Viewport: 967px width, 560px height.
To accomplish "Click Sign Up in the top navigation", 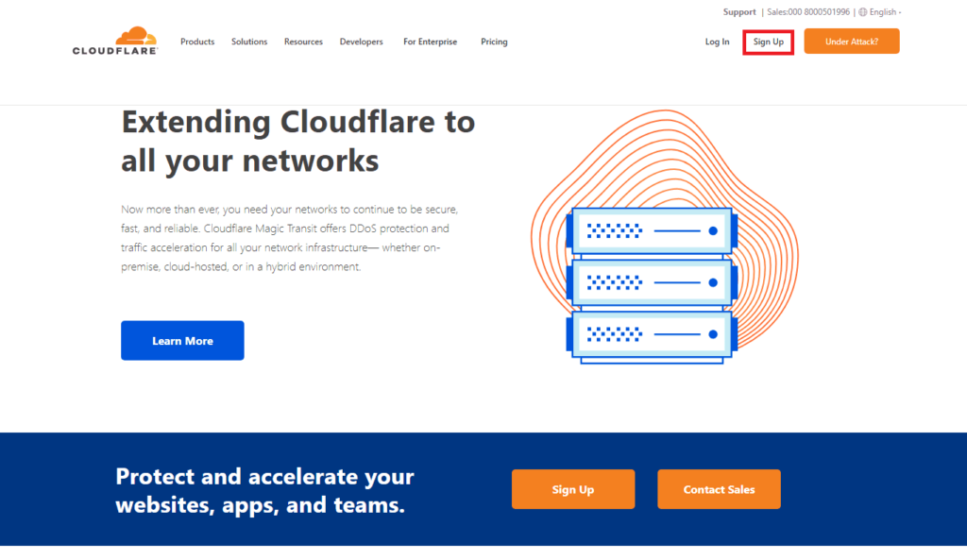I will pos(769,42).
